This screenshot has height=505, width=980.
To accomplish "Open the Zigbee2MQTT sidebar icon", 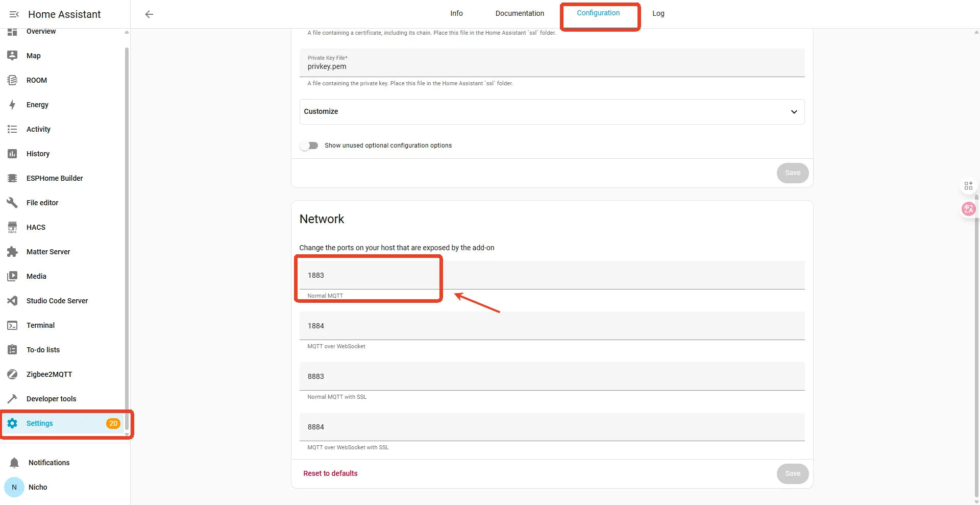I will coord(12,374).
